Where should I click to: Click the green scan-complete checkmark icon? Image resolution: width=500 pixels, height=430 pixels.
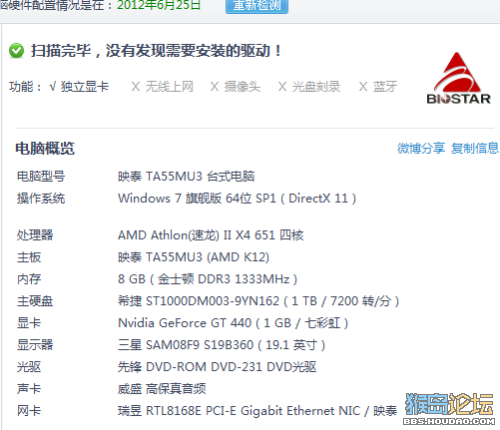pos(16,51)
